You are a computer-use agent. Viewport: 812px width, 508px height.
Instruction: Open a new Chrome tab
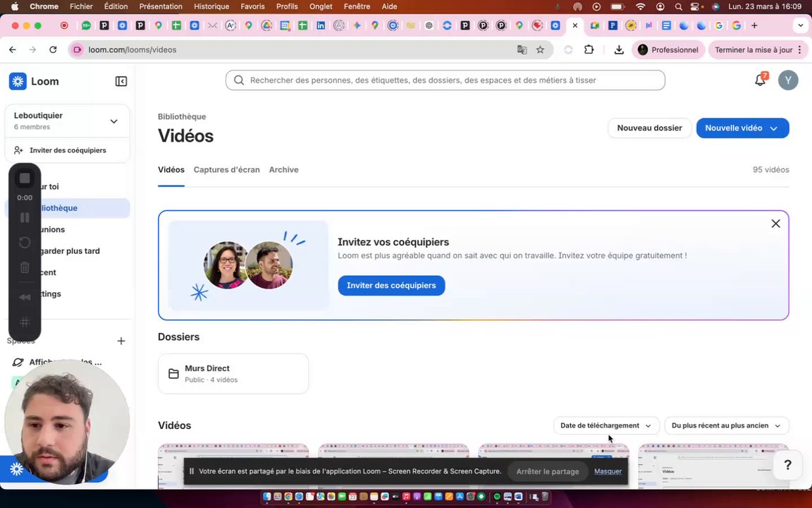coord(754,25)
